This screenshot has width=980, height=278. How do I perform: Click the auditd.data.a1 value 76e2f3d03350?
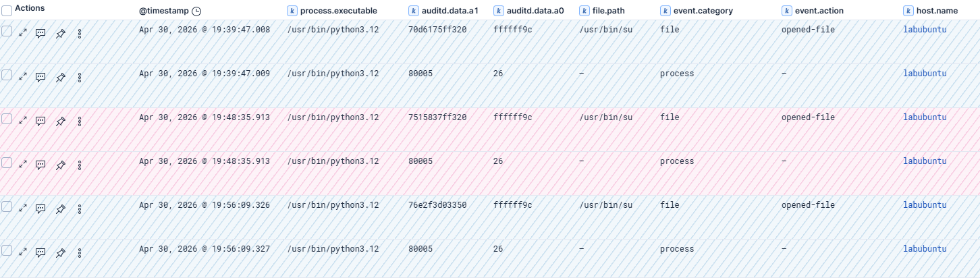click(x=437, y=205)
